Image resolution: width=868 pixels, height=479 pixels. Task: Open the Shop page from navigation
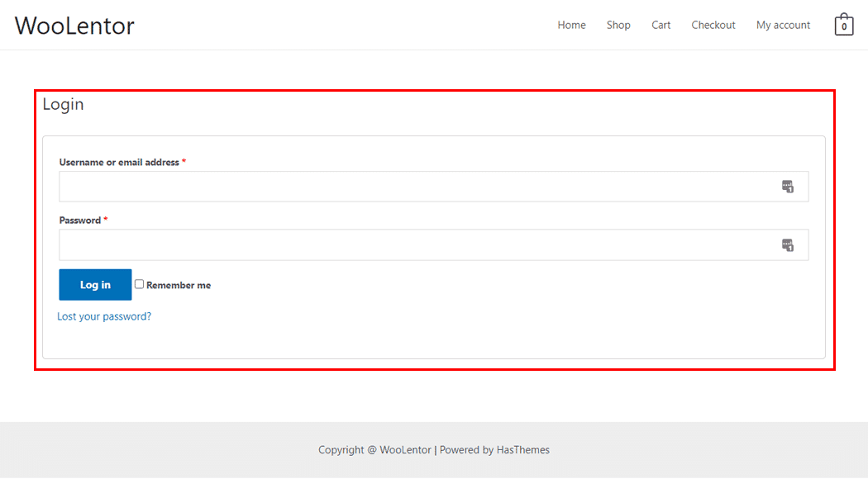tap(618, 26)
